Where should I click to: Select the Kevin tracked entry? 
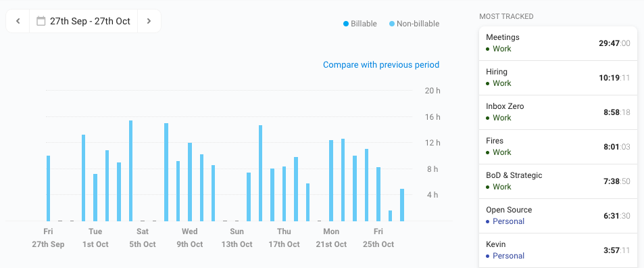pyautogui.click(x=558, y=250)
